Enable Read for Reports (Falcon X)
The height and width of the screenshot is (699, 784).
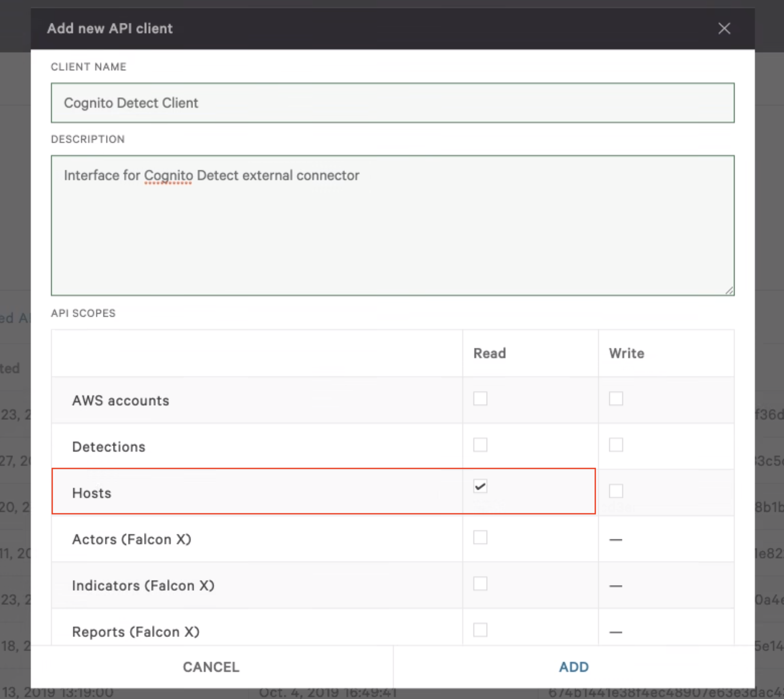[x=480, y=630]
